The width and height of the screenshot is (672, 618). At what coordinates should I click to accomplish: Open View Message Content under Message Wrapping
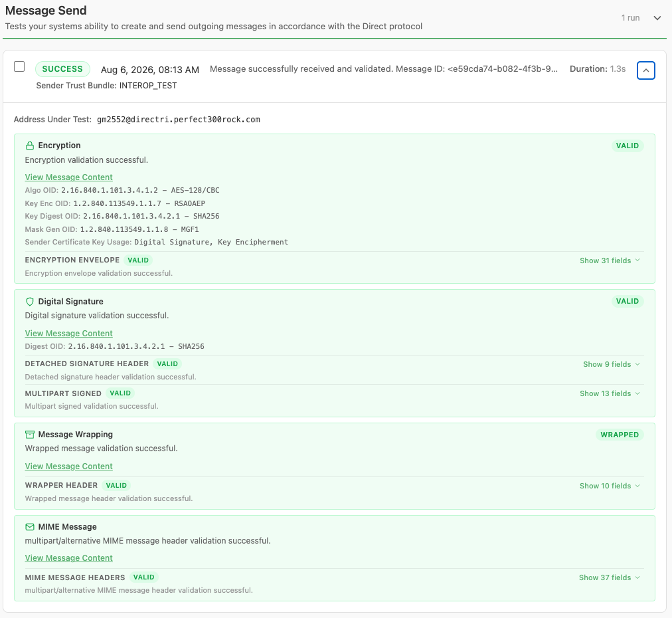68,466
